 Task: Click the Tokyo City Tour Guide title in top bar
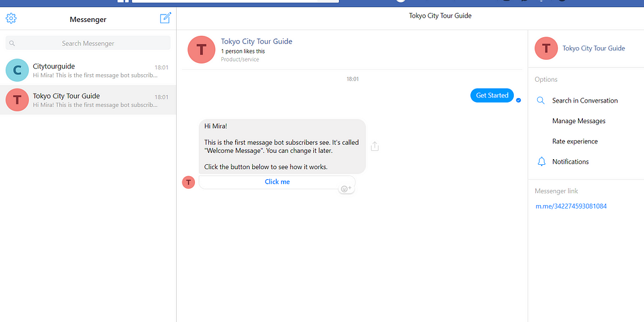pos(440,16)
